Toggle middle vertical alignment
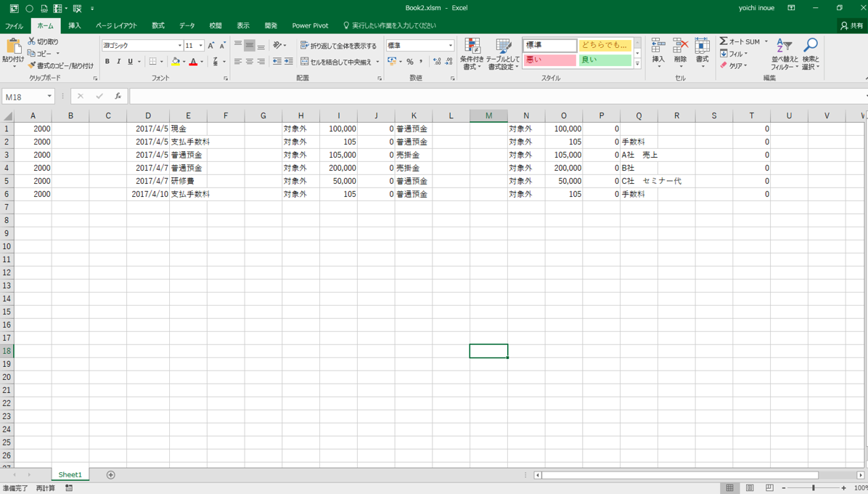This screenshot has width=868, height=494. (x=250, y=45)
